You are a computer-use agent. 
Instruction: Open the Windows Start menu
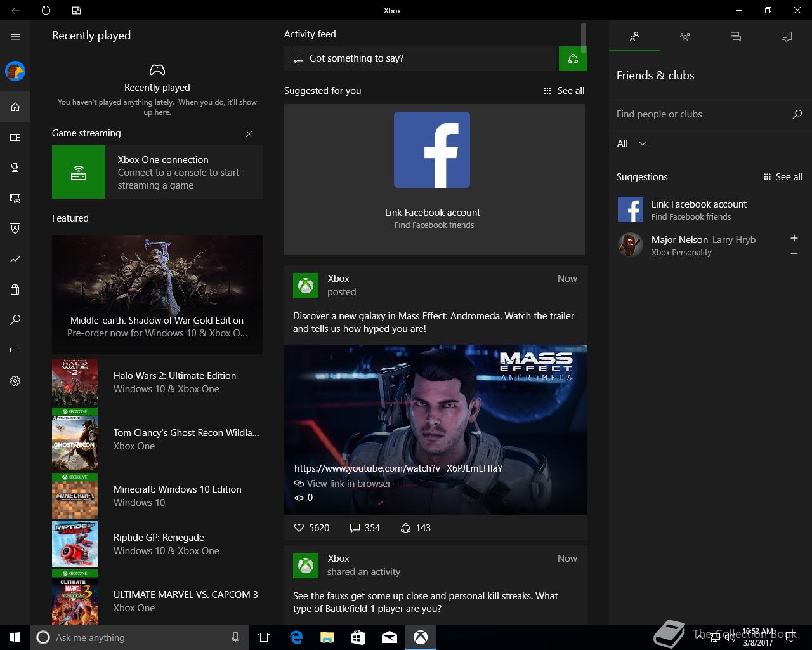(x=15, y=637)
